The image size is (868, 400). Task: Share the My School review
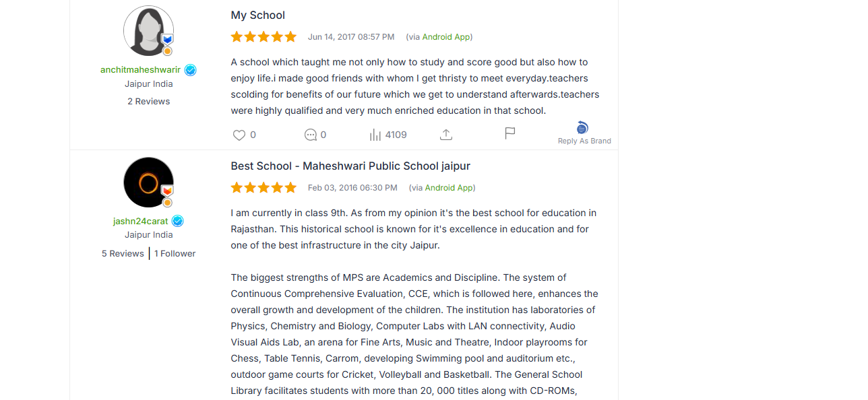pyautogui.click(x=445, y=135)
